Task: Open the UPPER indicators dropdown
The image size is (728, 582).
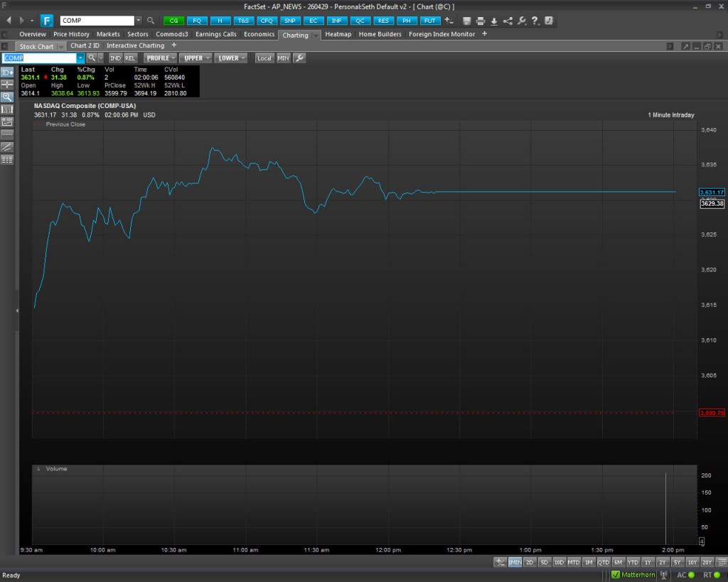Action: pos(196,58)
